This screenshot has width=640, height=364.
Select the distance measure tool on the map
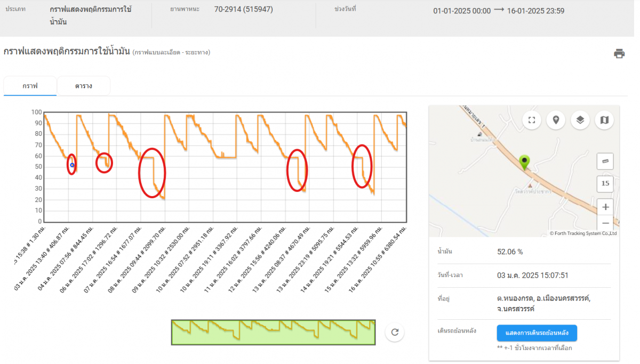(x=605, y=161)
